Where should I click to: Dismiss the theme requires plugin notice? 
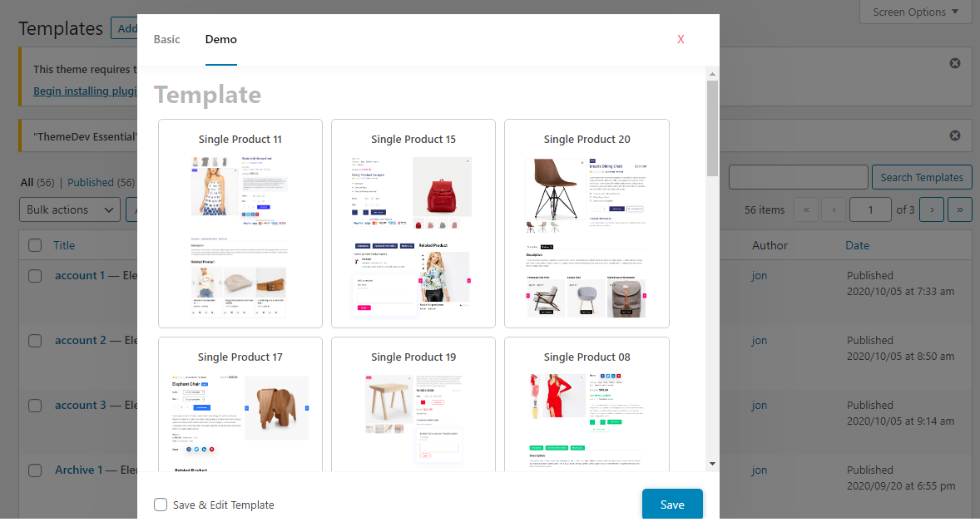tap(955, 63)
